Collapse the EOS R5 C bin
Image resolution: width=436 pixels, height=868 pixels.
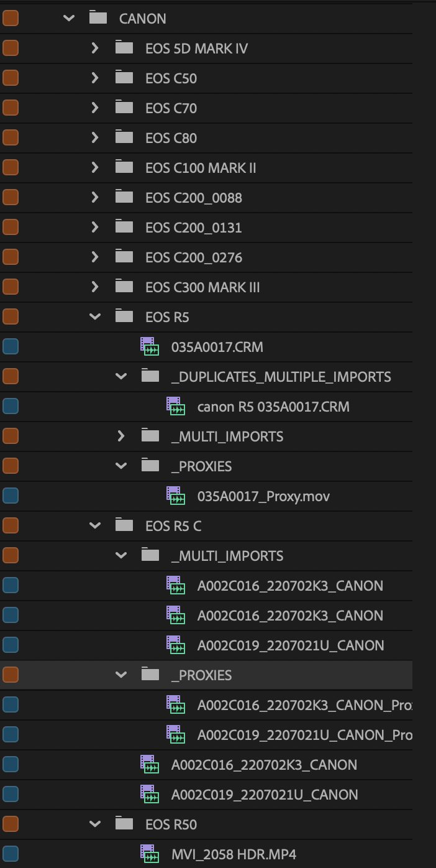94,526
